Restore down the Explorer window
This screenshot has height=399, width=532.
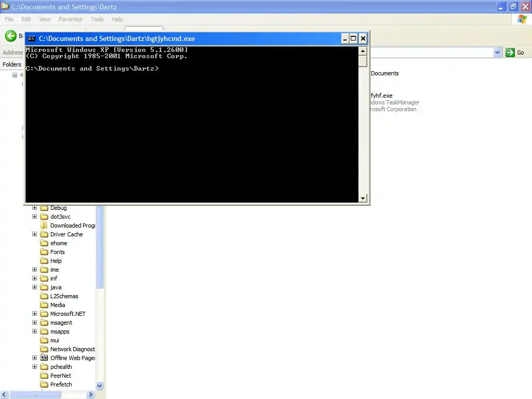tap(513, 6)
